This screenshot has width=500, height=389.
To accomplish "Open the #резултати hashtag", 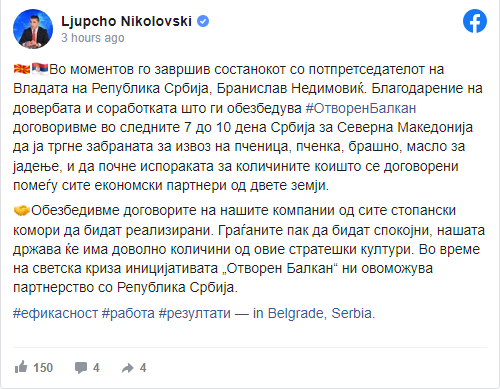I will tap(194, 313).
